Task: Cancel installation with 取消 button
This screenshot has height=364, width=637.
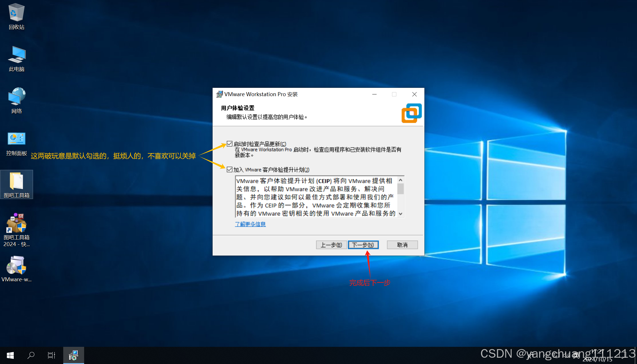Action: [402, 245]
